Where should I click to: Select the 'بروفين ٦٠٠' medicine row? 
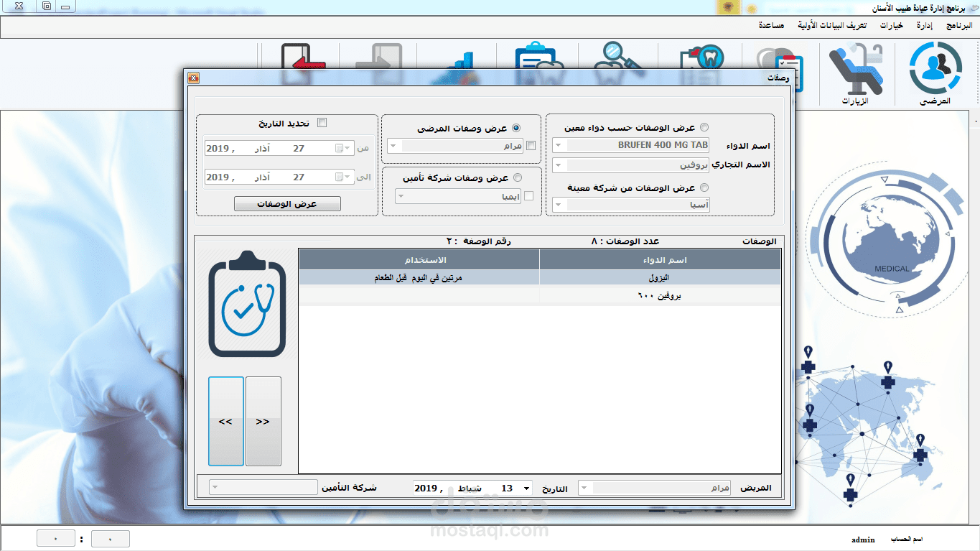point(540,296)
